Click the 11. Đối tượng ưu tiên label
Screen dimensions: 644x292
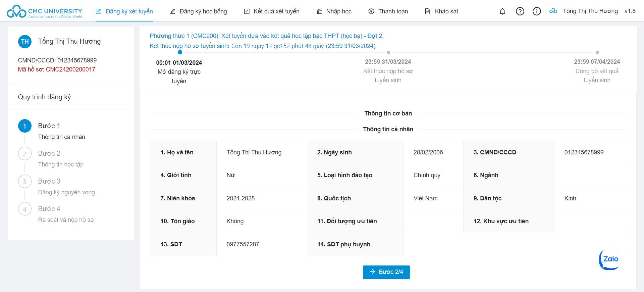pyautogui.click(x=347, y=221)
